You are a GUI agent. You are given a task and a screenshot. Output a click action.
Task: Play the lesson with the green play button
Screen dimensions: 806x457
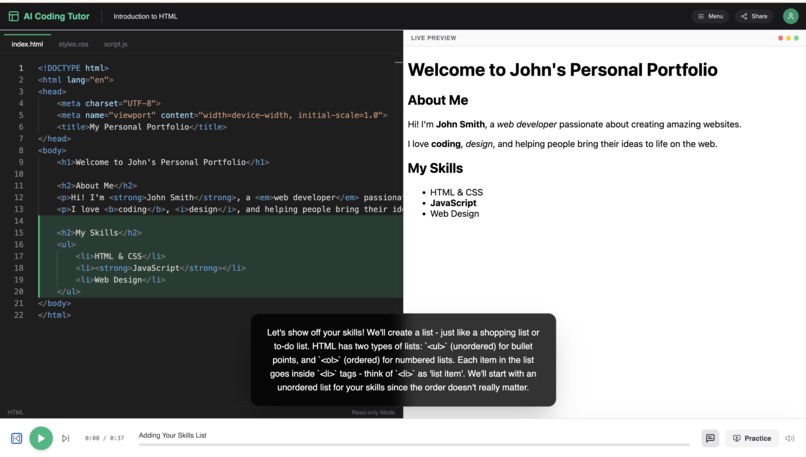coord(41,438)
